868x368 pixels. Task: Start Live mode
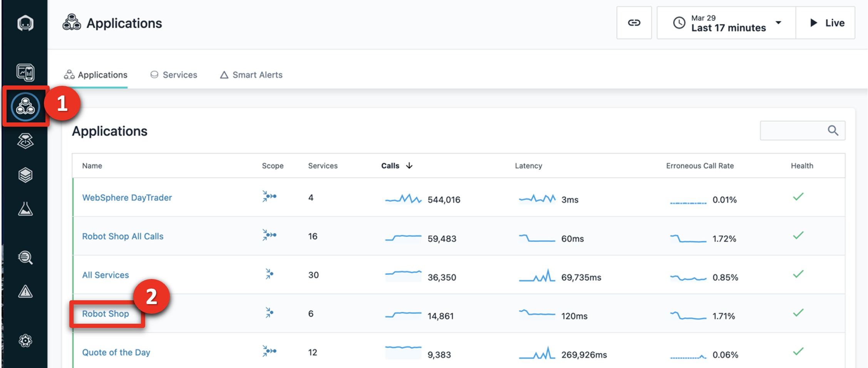pos(826,23)
